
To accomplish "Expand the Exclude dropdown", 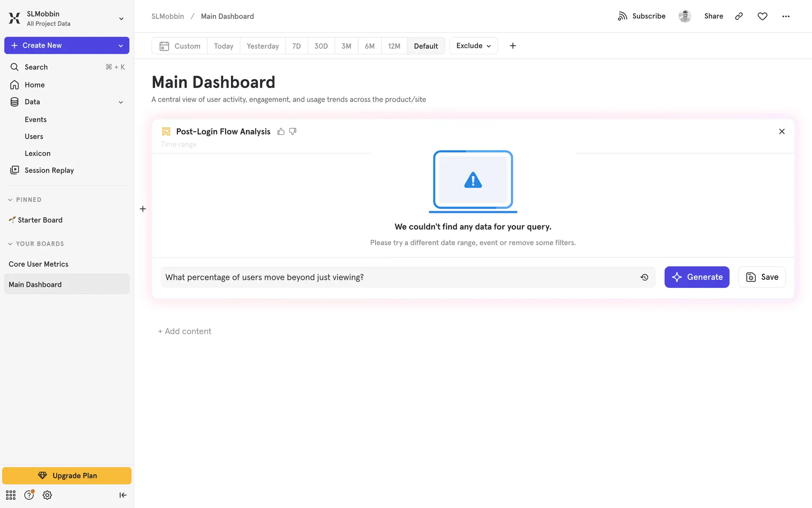I will tap(473, 46).
